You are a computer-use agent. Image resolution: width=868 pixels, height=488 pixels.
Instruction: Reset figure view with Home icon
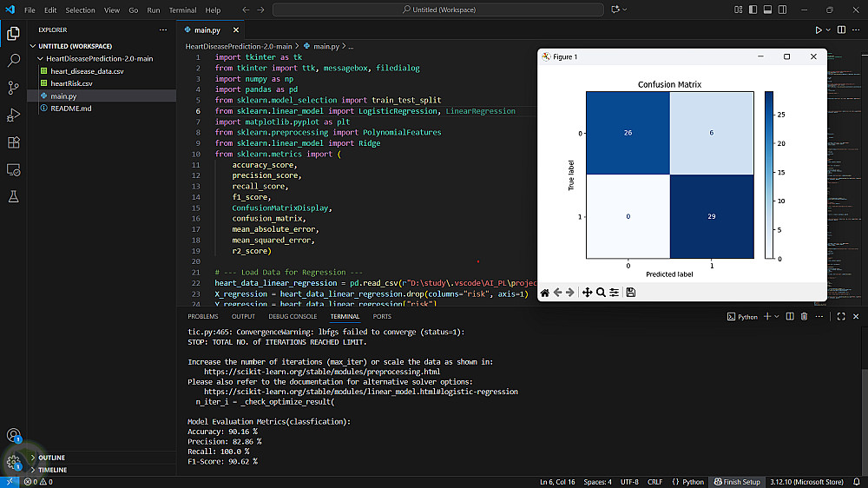point(545,293)
